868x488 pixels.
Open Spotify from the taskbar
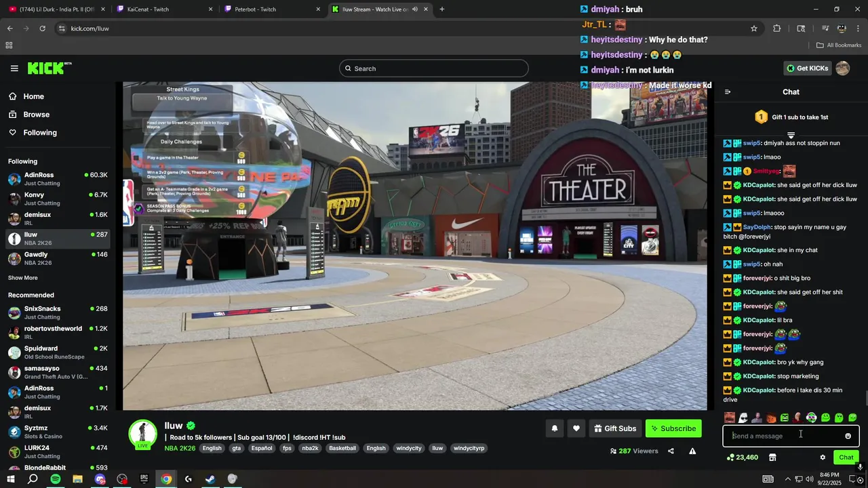click(56, 479)
